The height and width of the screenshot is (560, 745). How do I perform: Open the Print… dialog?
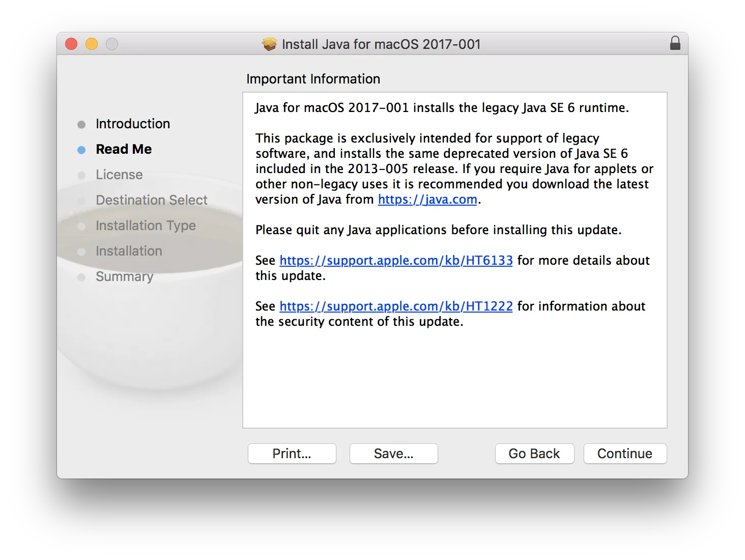(292, 454)
